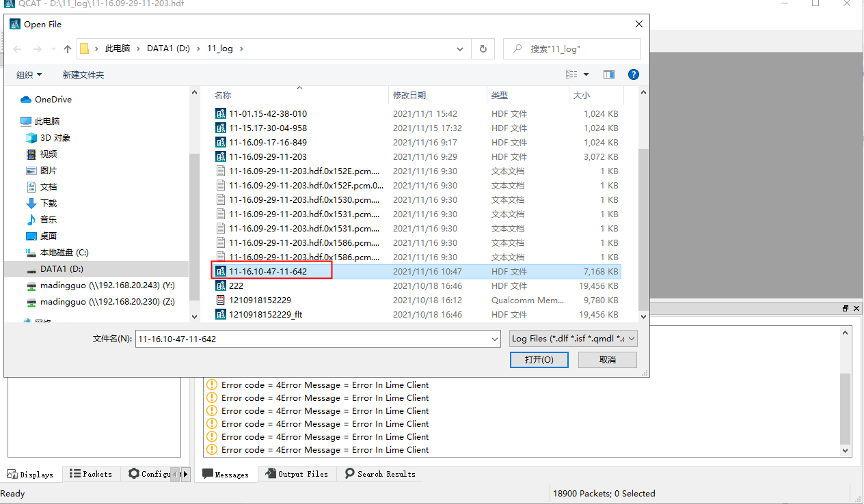
Task: Open the view options dropdown arrow
Action: 586,74
